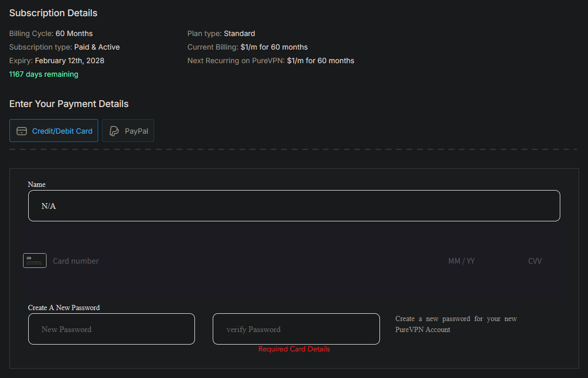Click the card brand icon beside Card number
588x378 pixels.
click(34, 261)
